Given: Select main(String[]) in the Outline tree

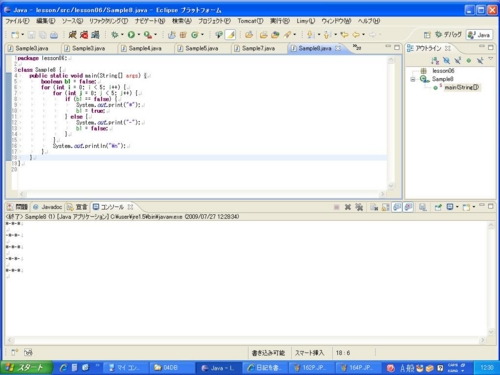Looking at the screenshot, I should (461, 87).
